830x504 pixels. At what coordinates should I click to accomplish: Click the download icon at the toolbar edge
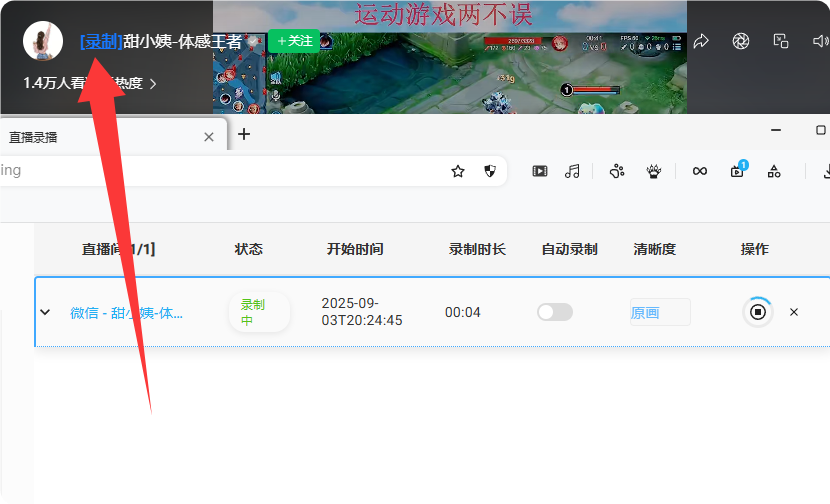coord(826,171)
